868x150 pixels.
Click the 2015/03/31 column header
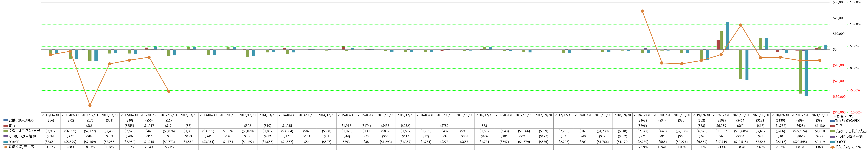(346, 115)
